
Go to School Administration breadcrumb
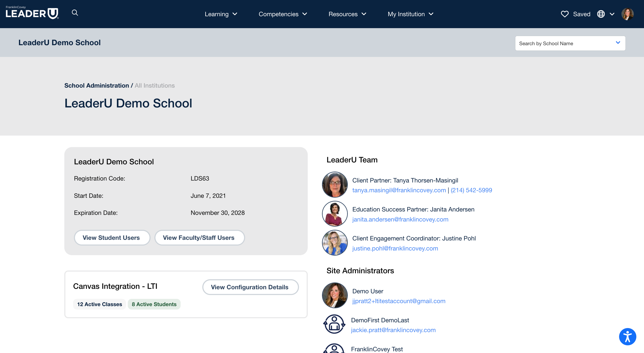tap(96, 85)
